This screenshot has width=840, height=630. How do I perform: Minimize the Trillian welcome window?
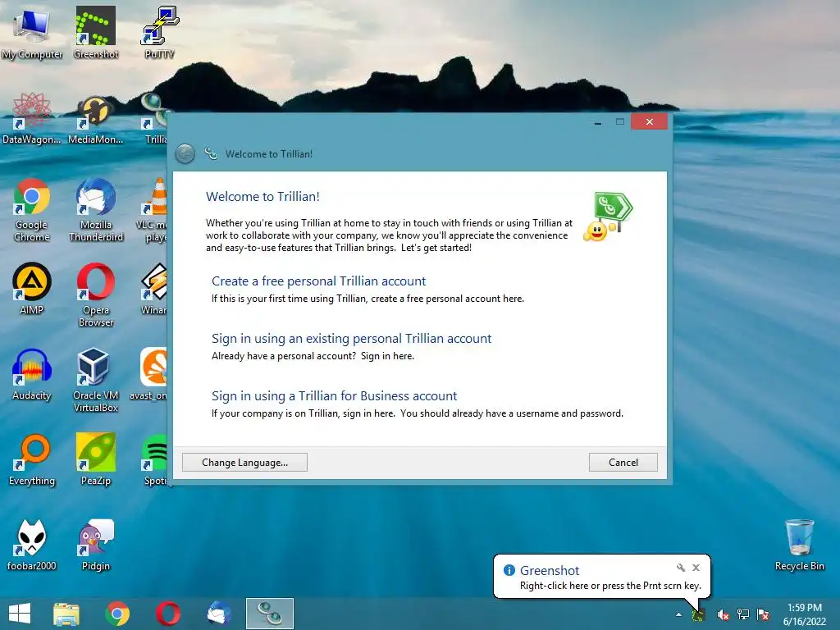[598, 122]
